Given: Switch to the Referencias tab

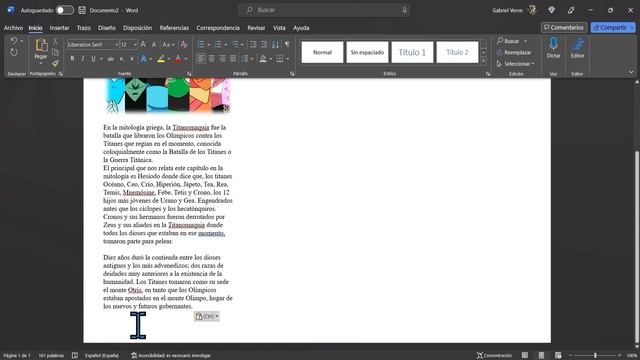Looking at the screenshot, I should (x=174, y=28).
